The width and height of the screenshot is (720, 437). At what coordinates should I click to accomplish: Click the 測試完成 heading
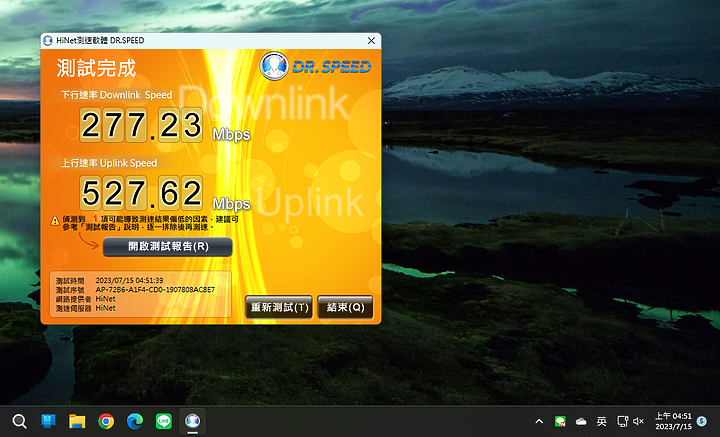pos(96,68)
